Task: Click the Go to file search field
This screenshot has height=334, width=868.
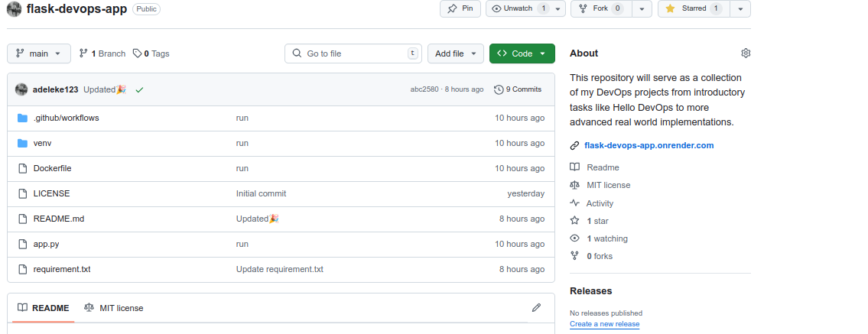Action: click(353, 53)
